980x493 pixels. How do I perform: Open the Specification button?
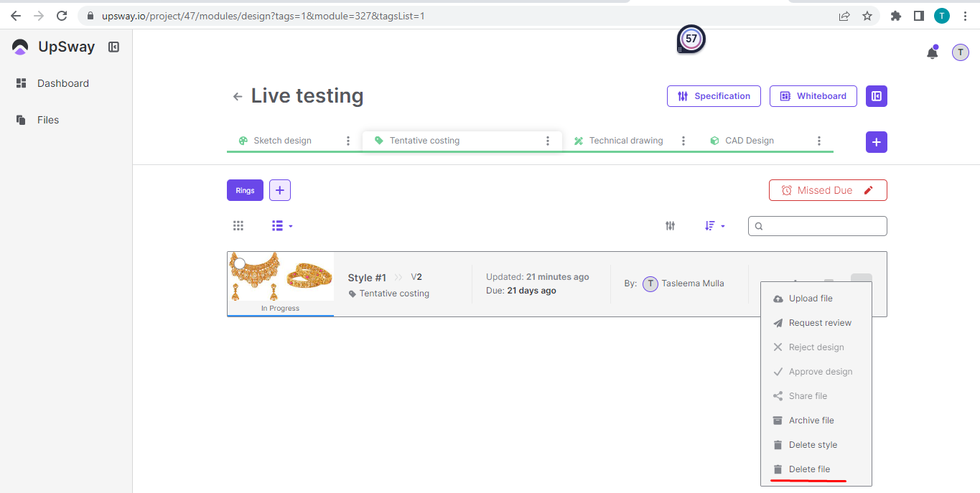point(714,96)
